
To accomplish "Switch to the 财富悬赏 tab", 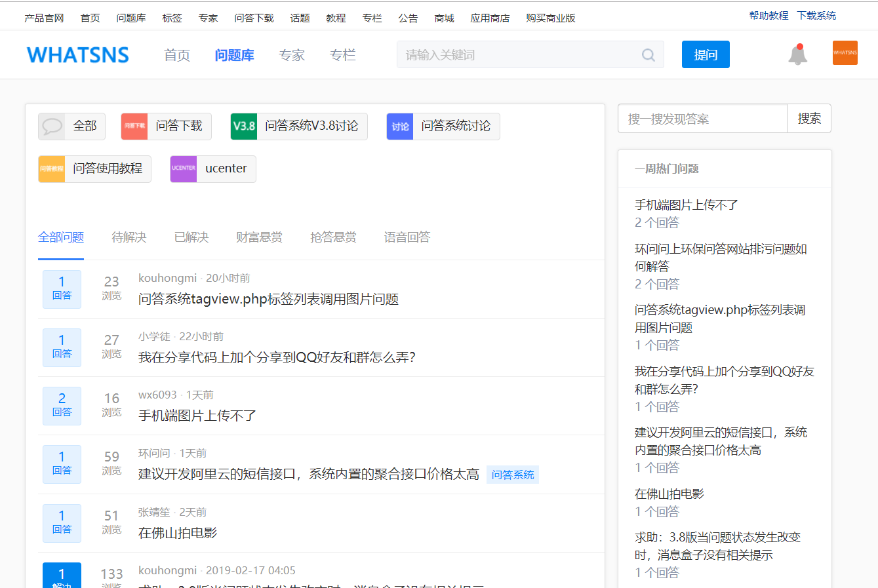I will tap(258, 237).
